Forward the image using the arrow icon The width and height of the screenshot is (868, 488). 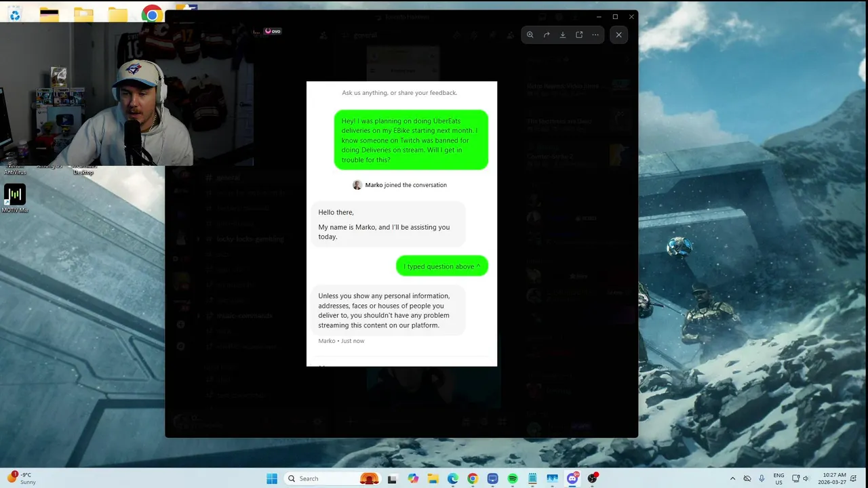point(547,35)
